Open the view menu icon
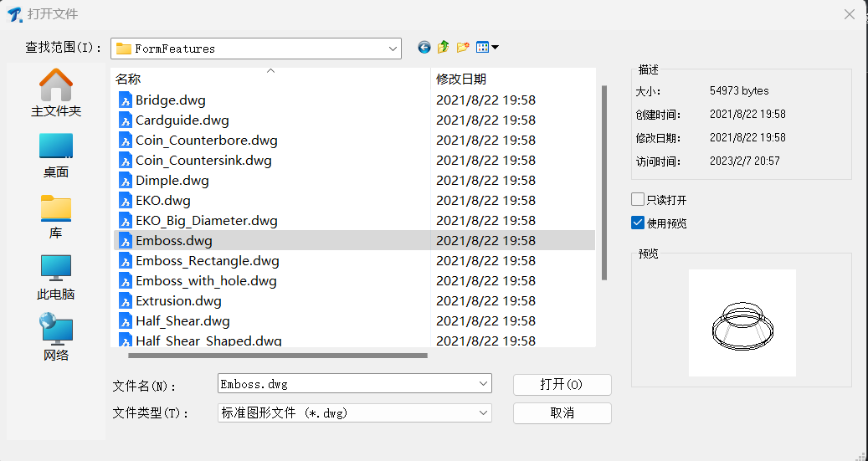 coord(486,48)
